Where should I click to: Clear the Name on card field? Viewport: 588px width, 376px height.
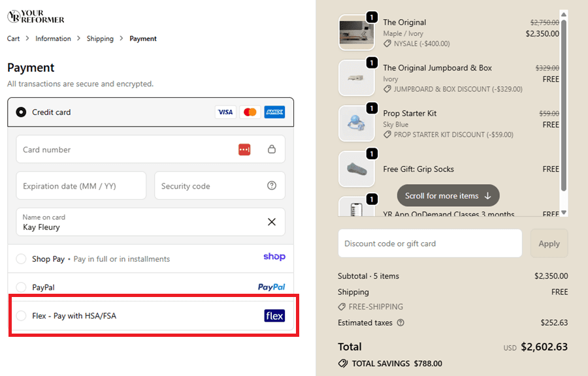tap(272, 222)
